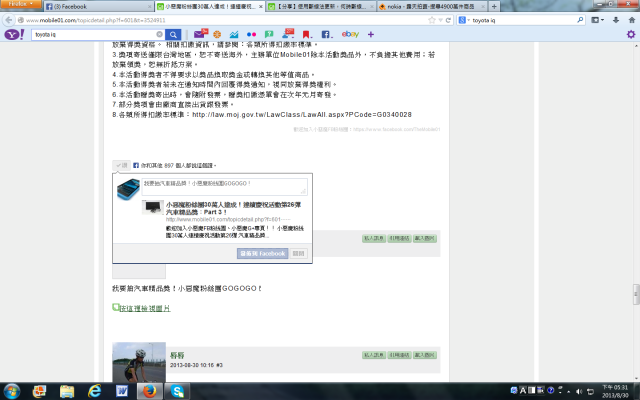Open the contacts icon with red badge
The image size is (640, 400).
(288, 34)
